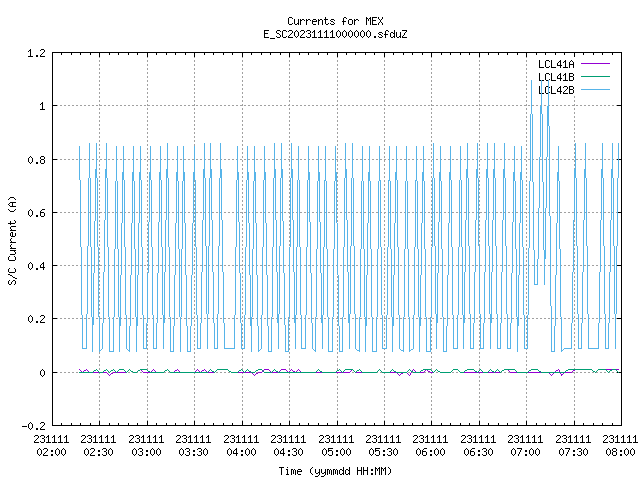
Task: Click the LCL42B legend label
Action: [x=556, y=90]
